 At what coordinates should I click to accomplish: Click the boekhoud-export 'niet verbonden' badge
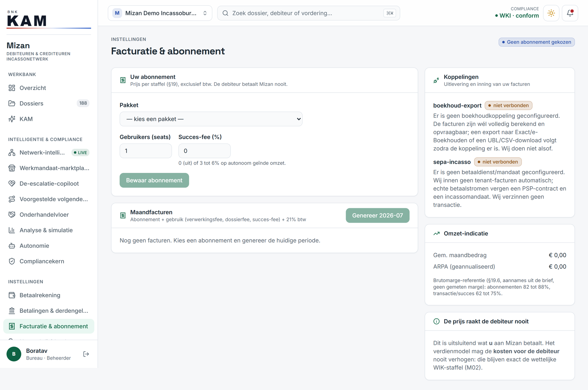[509, 105]
